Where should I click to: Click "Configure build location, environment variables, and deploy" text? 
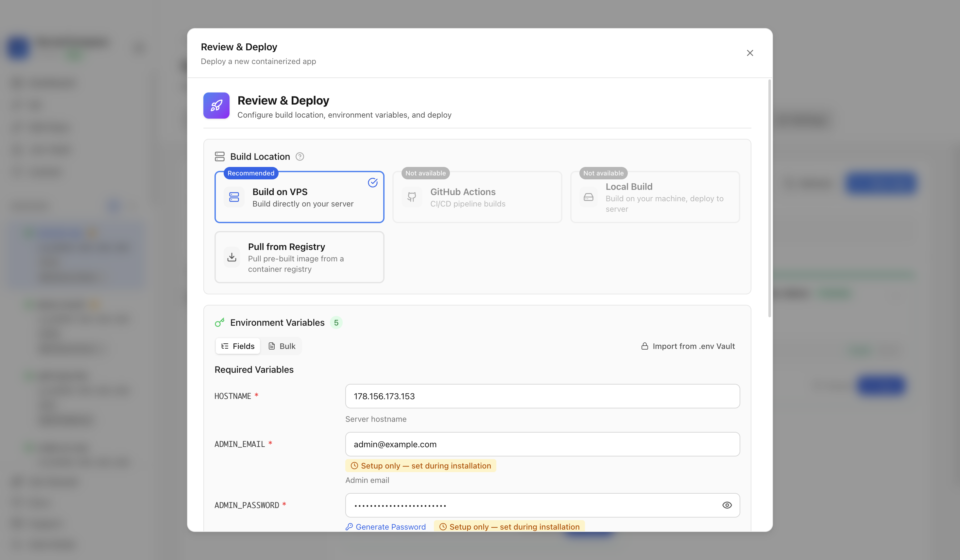(344, 115)
